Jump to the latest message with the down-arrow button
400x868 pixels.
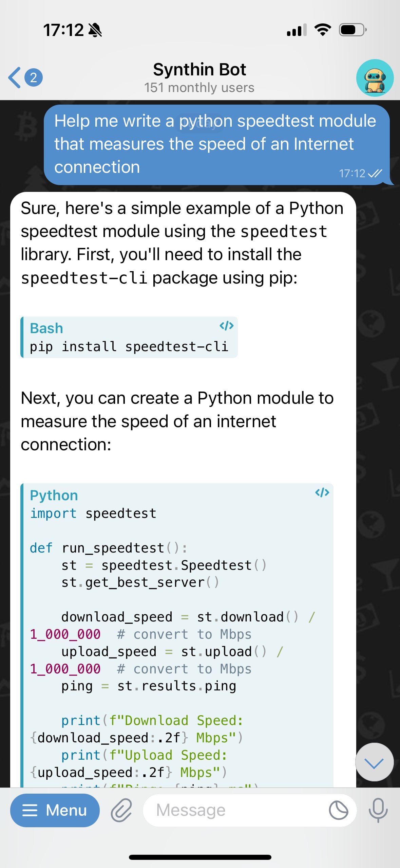(x=375, y=762)
